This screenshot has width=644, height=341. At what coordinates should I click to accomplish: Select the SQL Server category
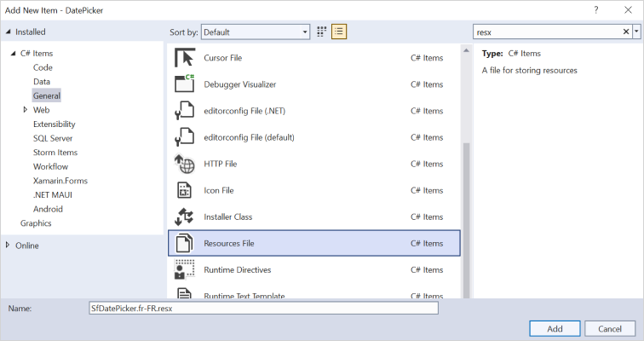(x=53, y=138)
